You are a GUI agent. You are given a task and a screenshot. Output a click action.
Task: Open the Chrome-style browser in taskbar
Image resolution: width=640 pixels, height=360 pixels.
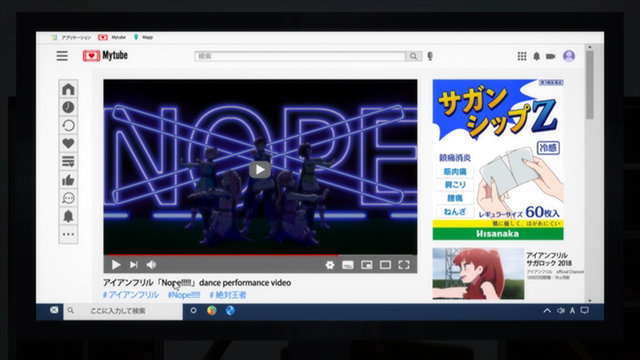point(211,311)
